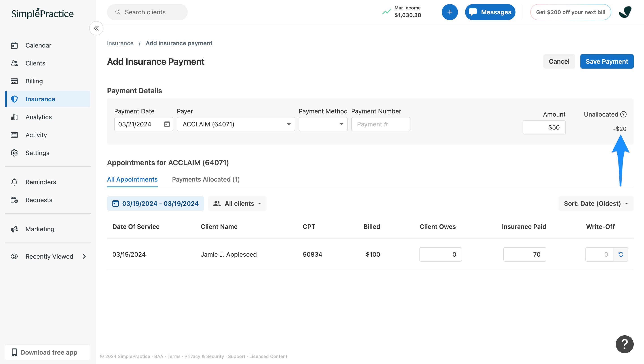
Task: Open the Settings gear icon
Action: pos(14,153)
